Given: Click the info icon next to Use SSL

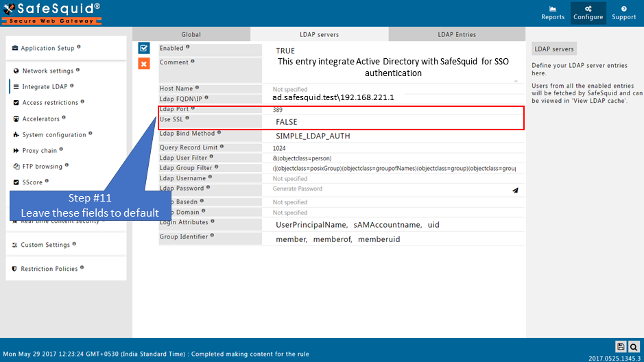Looking at the screenshot, I should [187, 118].
